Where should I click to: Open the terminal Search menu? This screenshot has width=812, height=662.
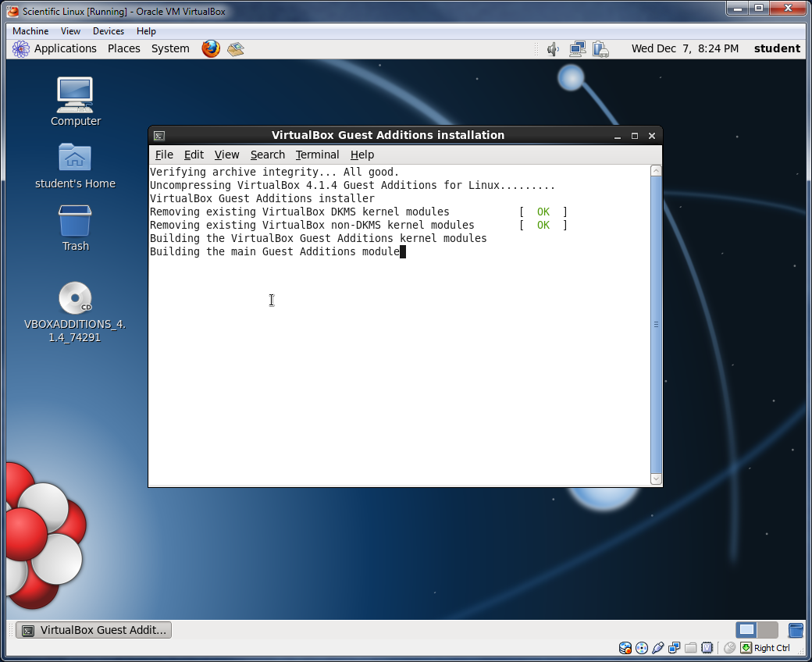tap(268, 155)
